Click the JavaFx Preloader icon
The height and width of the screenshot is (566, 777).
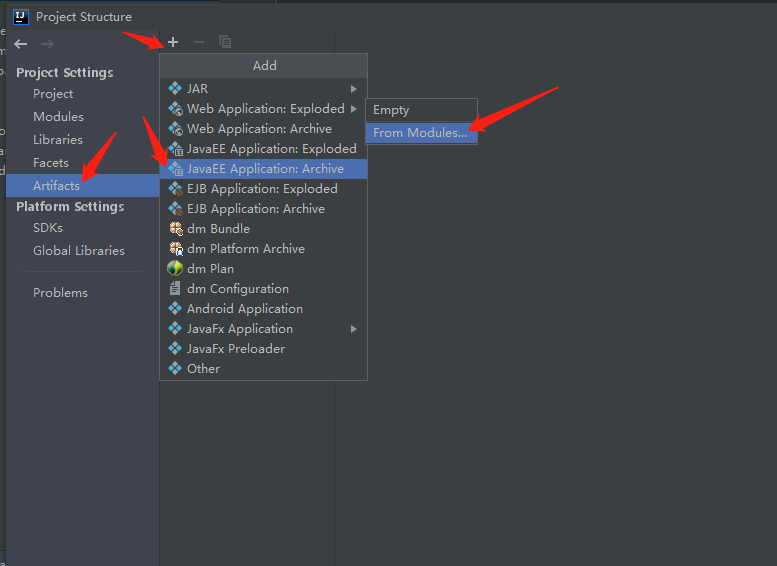pyautogui.click(x=175, y=348)
